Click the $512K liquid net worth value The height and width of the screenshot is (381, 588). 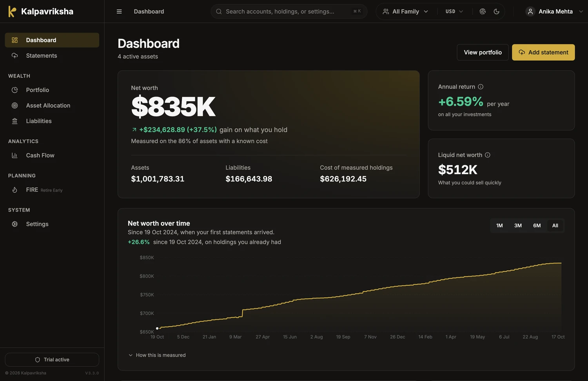pos(458,170)
